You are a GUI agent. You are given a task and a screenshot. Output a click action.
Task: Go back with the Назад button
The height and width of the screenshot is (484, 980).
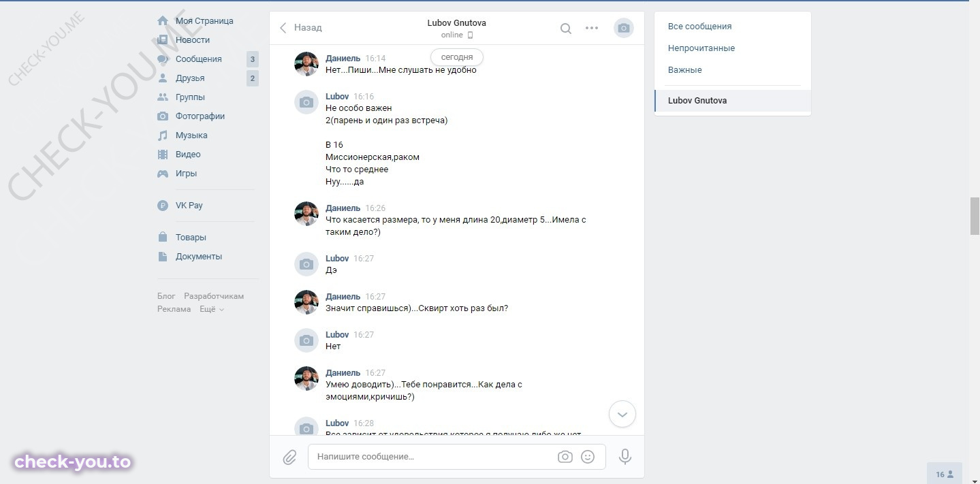(300, 28)
